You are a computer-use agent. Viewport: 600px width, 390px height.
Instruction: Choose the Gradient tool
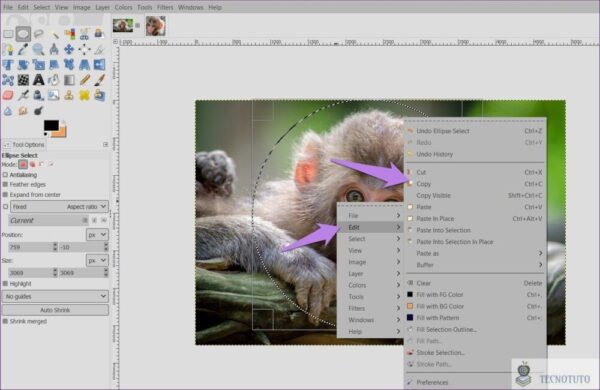pos(69,80)
